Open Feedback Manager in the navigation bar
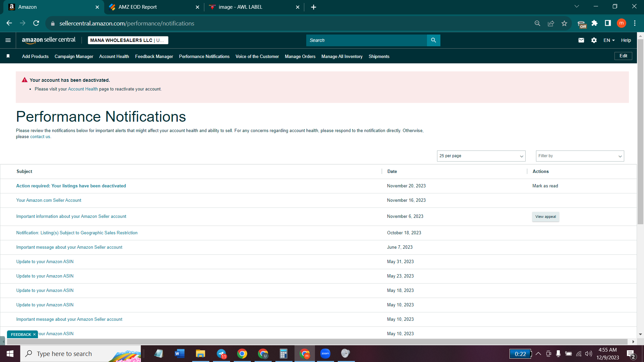Image resolution: width=644 pixels, height=362 pixels. (154, 56)
